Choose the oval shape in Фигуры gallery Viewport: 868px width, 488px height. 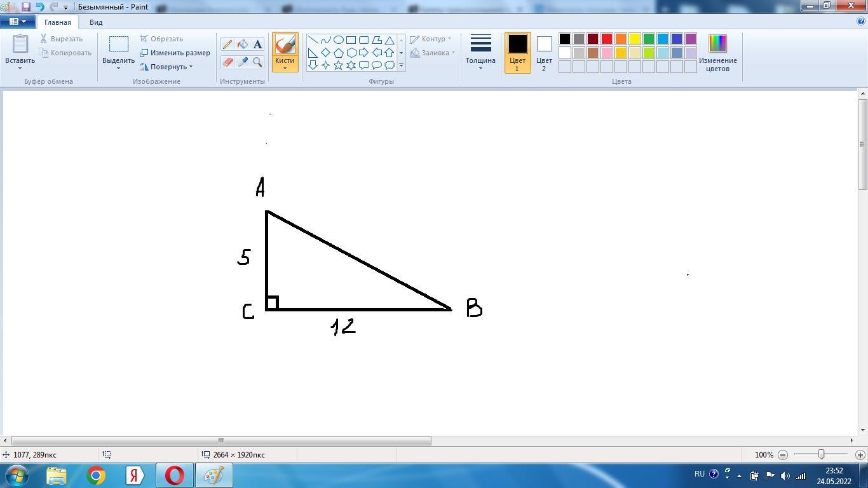[338, 39]
